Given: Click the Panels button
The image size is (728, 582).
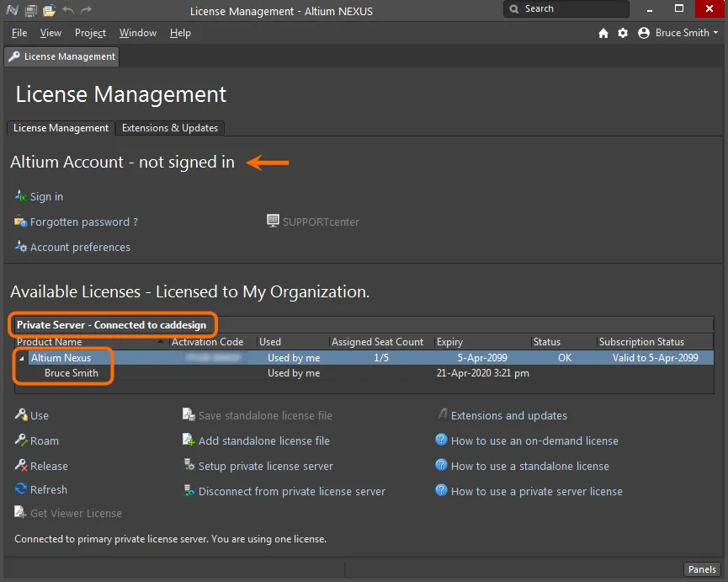Looking at the screenshot, I should [702, 569].
